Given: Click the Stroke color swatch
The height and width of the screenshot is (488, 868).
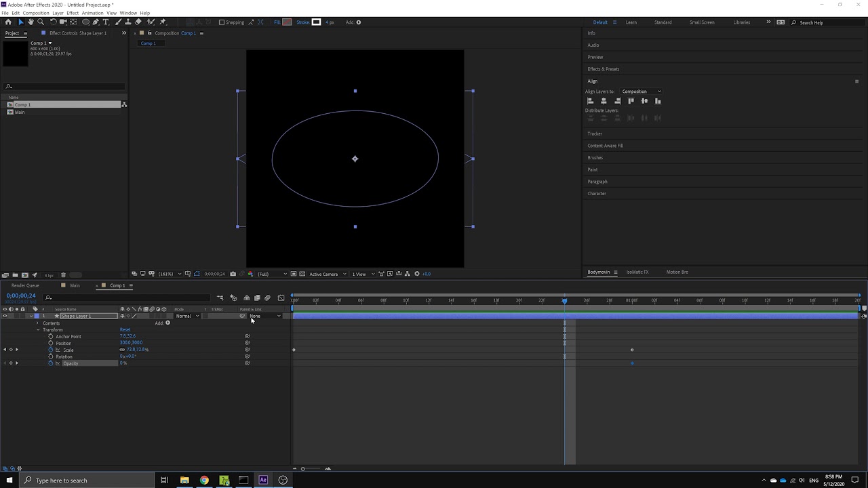Looking at the screenshot, I should pyautogui.click(x=316, y=22).
